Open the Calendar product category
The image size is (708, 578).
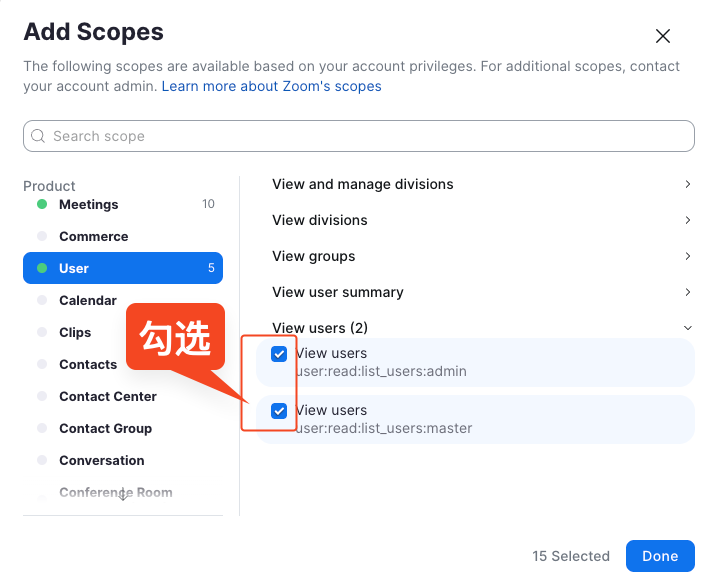click(87, 300)
